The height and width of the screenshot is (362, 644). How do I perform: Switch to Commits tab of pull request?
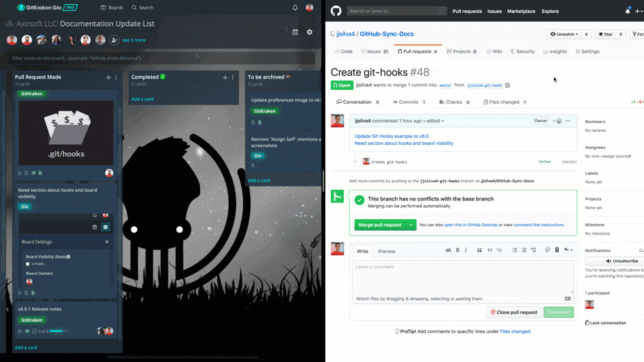click(409, 102)
